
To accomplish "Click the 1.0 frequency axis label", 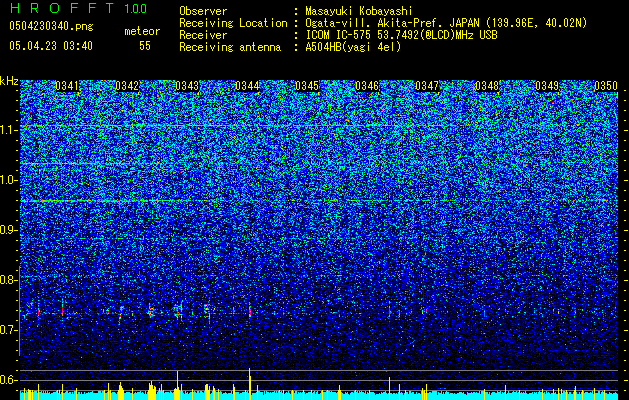I will click(8, 180).
